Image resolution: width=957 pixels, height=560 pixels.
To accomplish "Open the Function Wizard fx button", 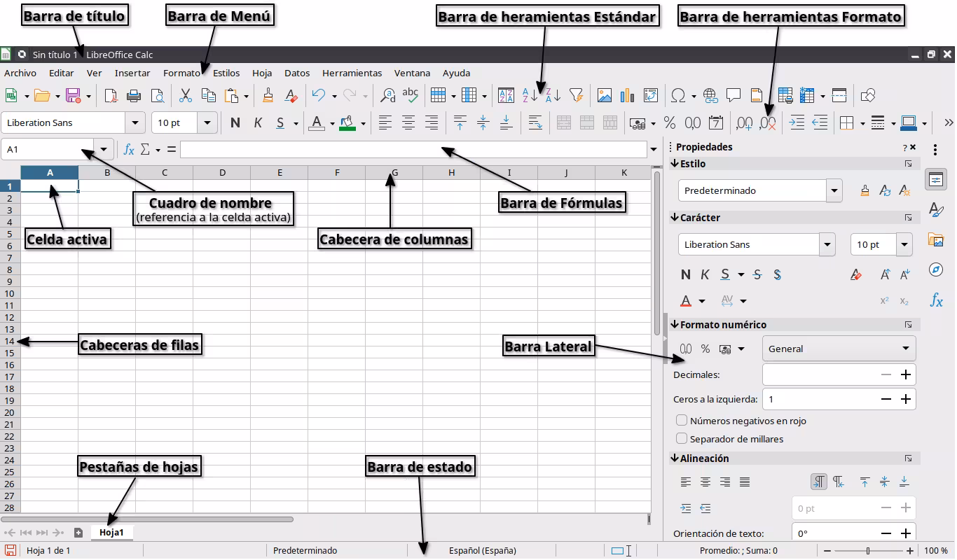I will (x=129, y=149).
